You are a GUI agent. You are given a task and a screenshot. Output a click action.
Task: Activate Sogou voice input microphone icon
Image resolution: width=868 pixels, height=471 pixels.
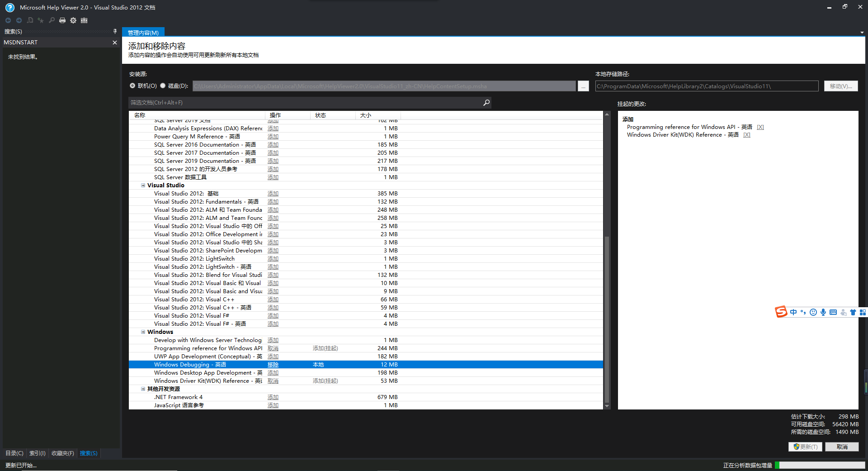tap(822, 312)
